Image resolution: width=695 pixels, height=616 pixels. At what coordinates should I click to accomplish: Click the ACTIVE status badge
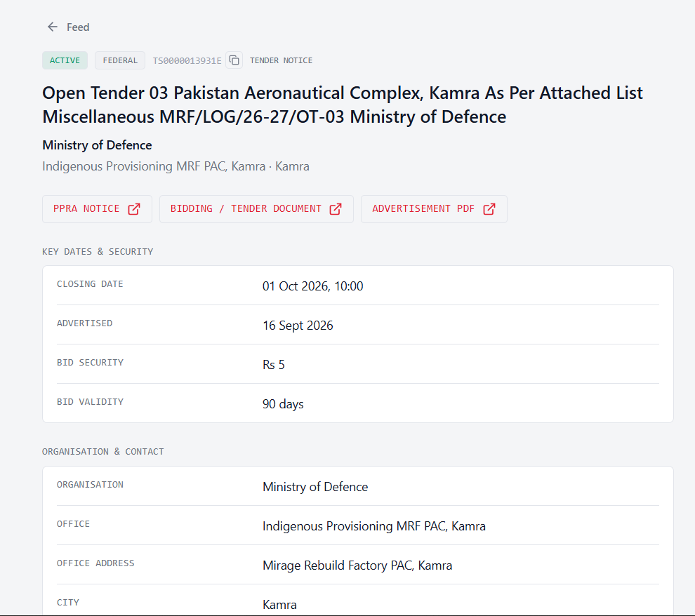65,60
